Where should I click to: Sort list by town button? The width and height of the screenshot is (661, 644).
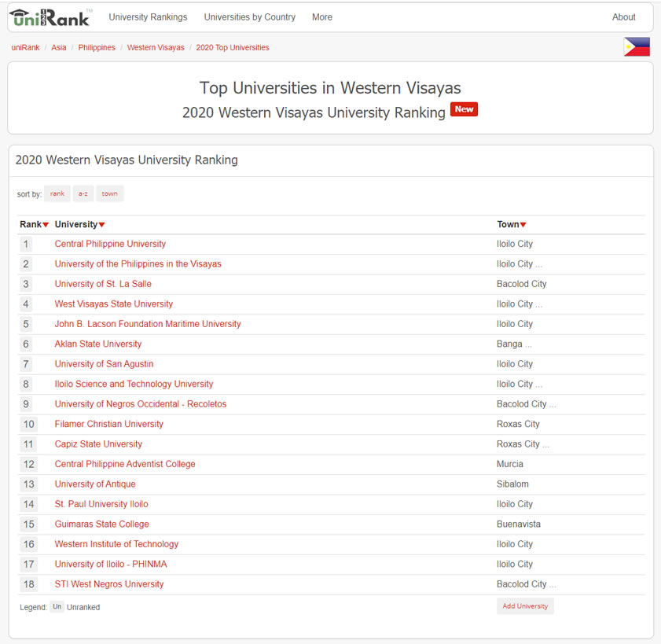(109, 193)
